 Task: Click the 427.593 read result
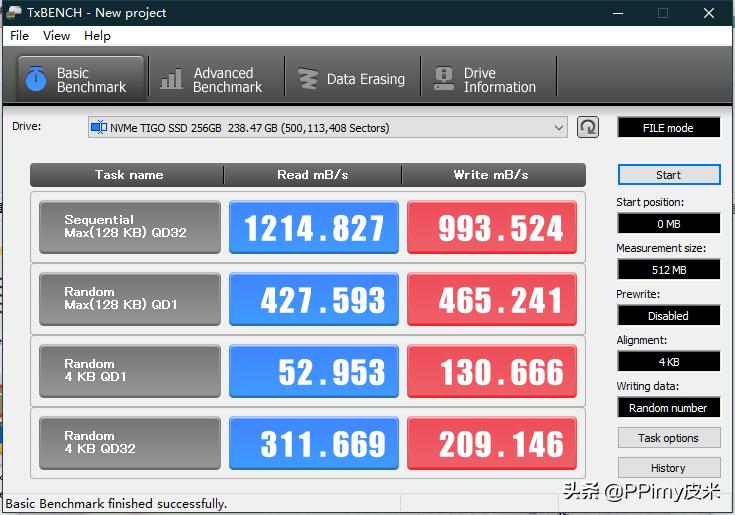coord(314,299)
